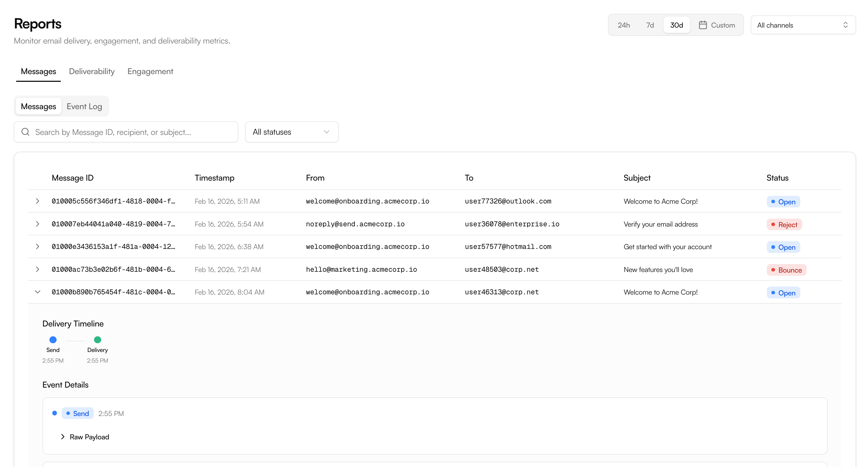
Task: Select the 7d time range
Action: [650, 25]
